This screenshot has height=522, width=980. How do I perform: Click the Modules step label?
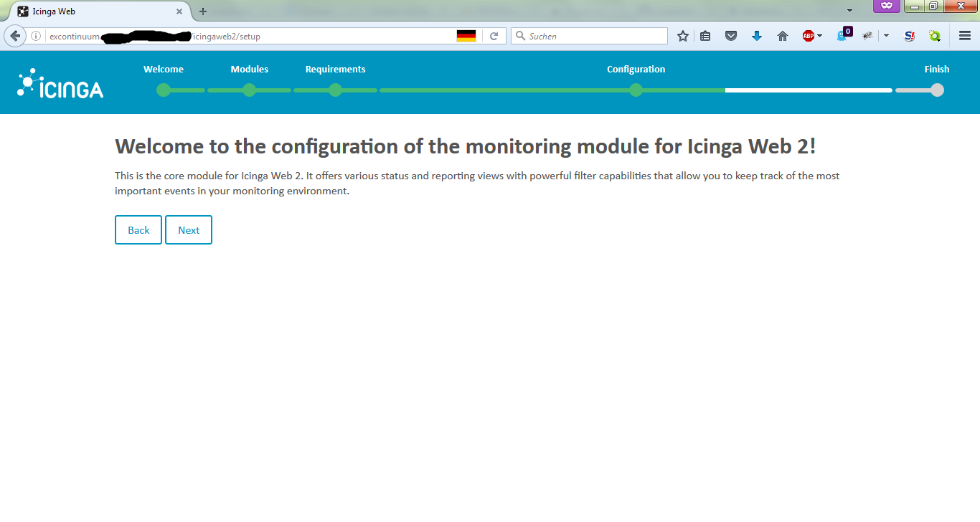[250, 70]
